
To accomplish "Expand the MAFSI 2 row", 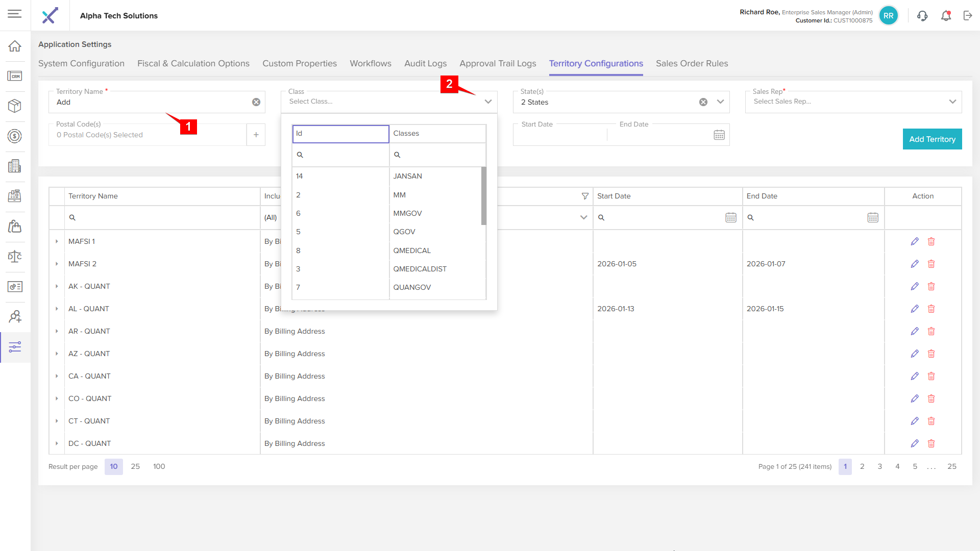I will click(x=57, y=264).
